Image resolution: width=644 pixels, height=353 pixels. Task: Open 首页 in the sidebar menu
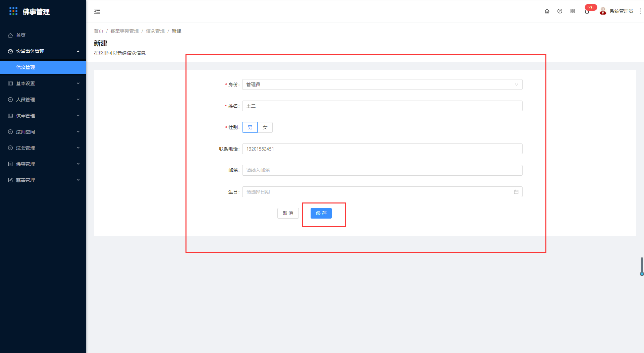coord(43,35)
